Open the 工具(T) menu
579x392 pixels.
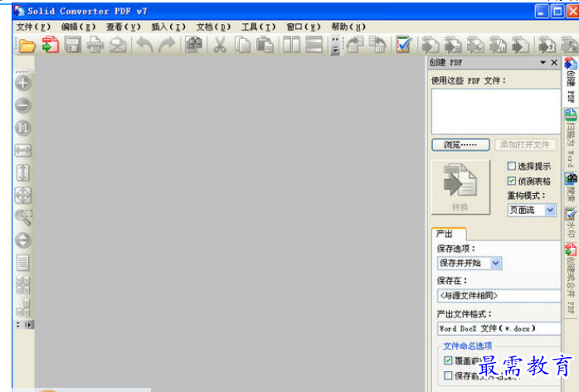coord(259,27)
